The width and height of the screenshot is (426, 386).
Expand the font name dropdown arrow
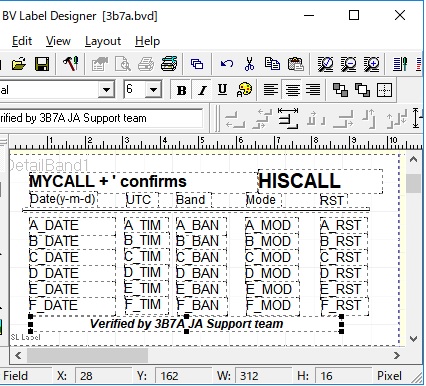pos(106,90)
